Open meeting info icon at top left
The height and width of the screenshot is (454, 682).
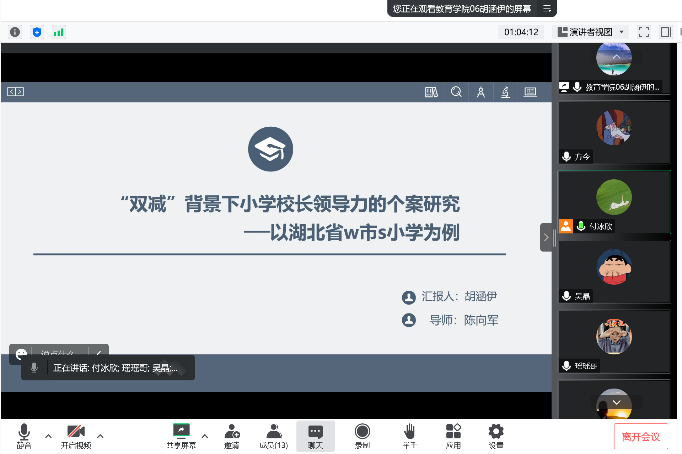15,32
